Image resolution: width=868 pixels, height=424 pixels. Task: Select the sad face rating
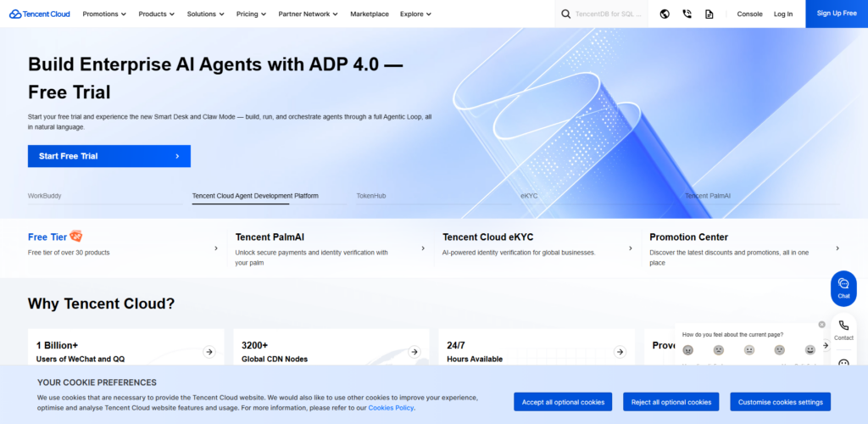[719, 350]
